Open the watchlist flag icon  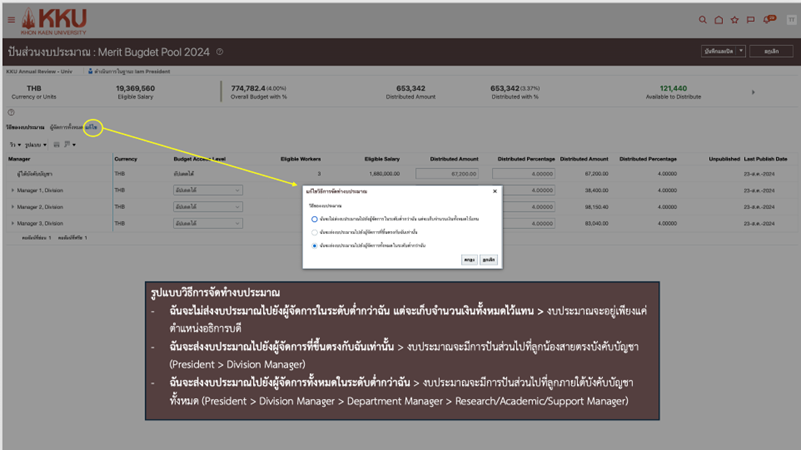751,20
